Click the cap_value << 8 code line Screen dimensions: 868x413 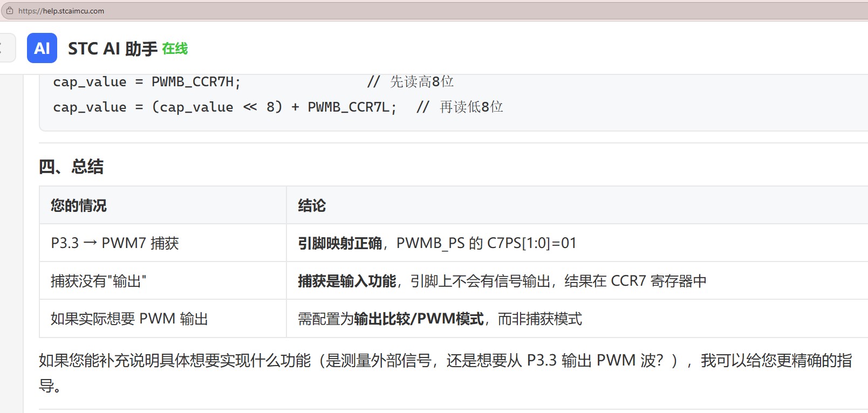click(x=224, y=107)
